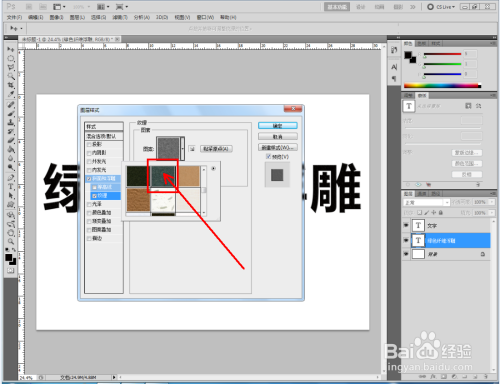This screenshot has height=384, width=500.
Task: Select the Elliptical Marquee tool
Action: coord(11,59)
